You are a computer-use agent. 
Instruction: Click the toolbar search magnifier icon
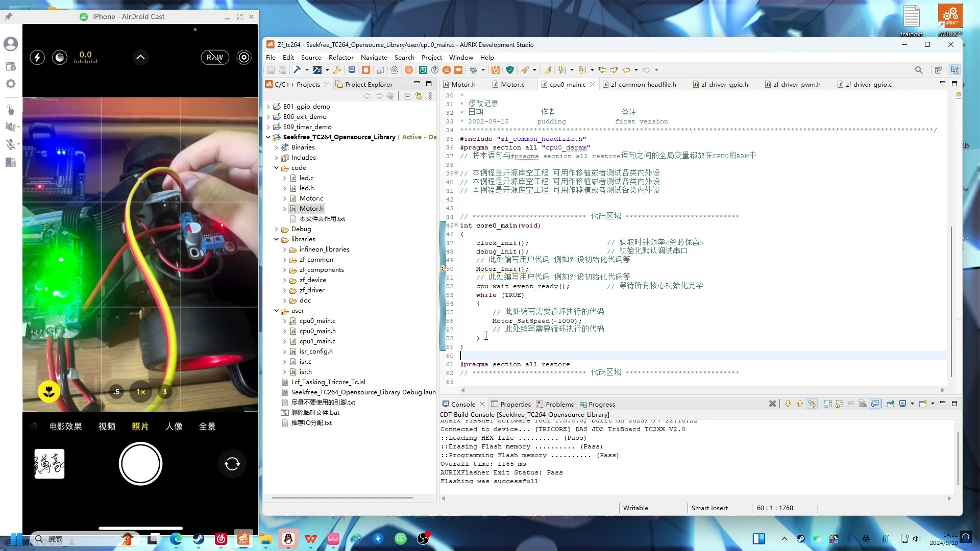click(918, 70)
